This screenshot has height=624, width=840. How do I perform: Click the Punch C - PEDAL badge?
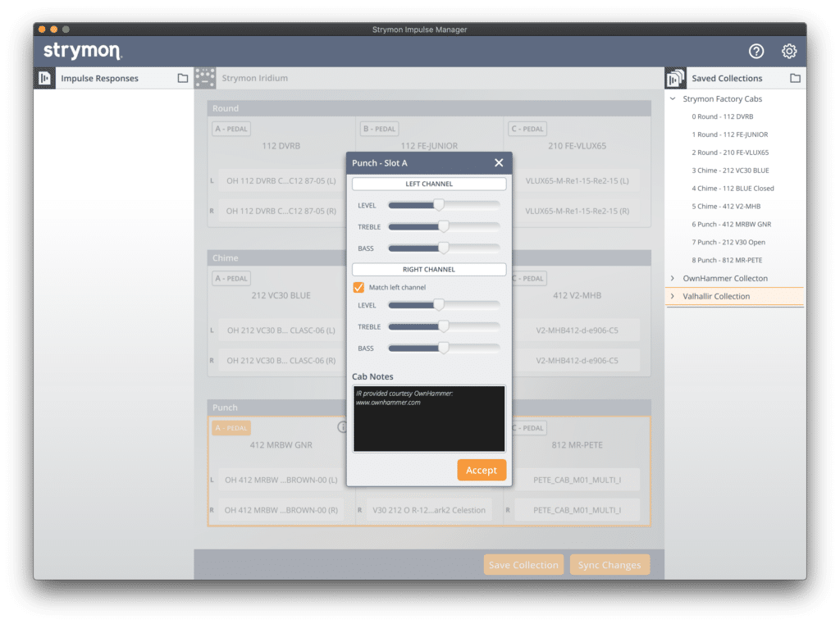[529, 427]
